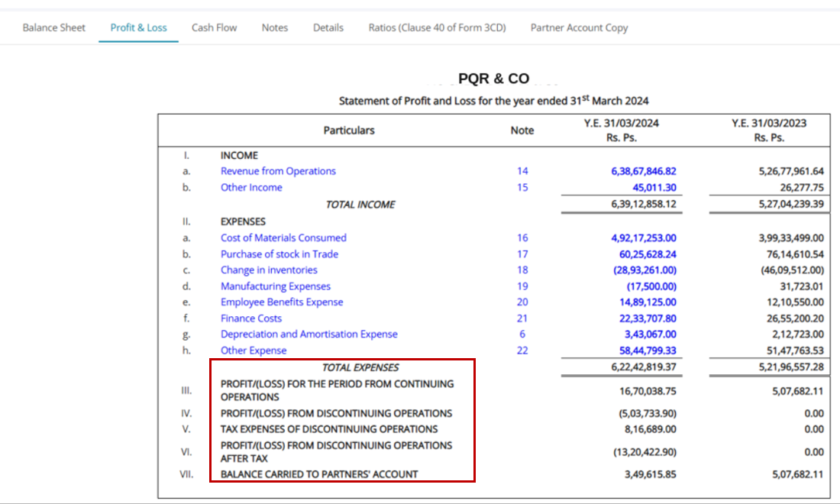Open note 14 reference number
This screenshot has height=504, width=840.
click(x=522, y=171)
